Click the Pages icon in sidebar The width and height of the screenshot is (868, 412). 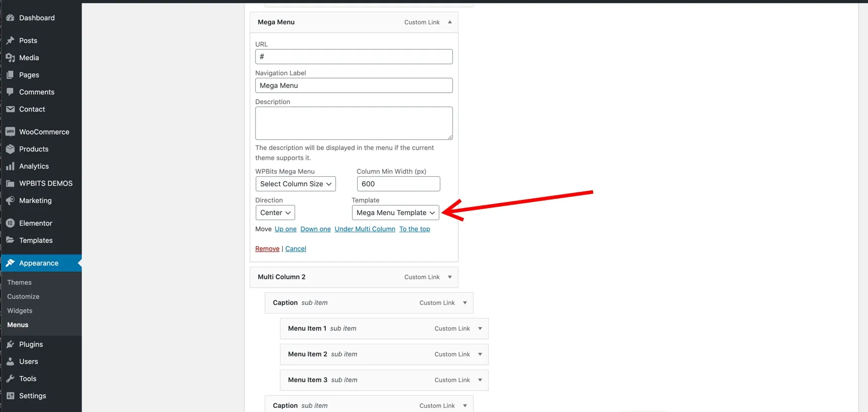click(x=10, y=75)
